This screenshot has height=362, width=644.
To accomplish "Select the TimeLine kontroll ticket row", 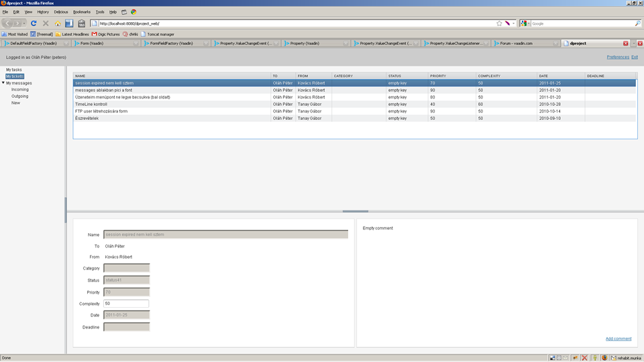I will [x=91, y=104].
